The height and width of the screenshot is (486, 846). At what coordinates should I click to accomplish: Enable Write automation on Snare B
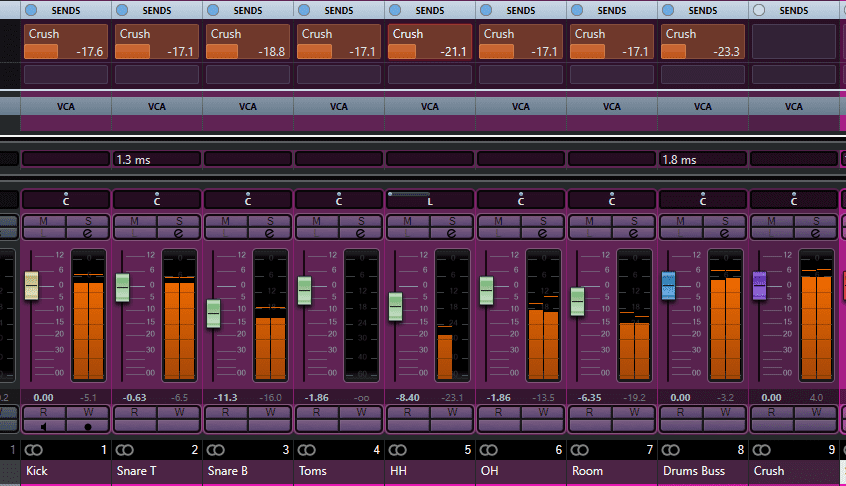[x=269, y=413]
